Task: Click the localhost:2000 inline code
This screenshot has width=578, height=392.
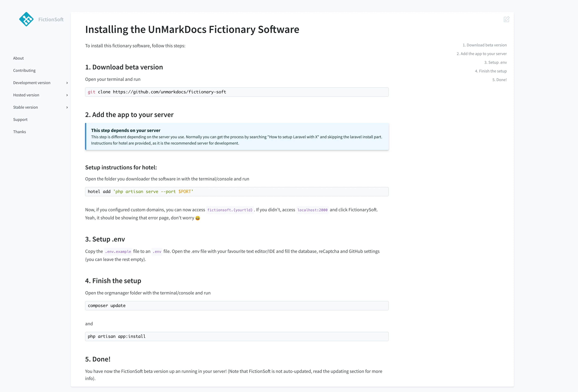Action: (312, 210)
